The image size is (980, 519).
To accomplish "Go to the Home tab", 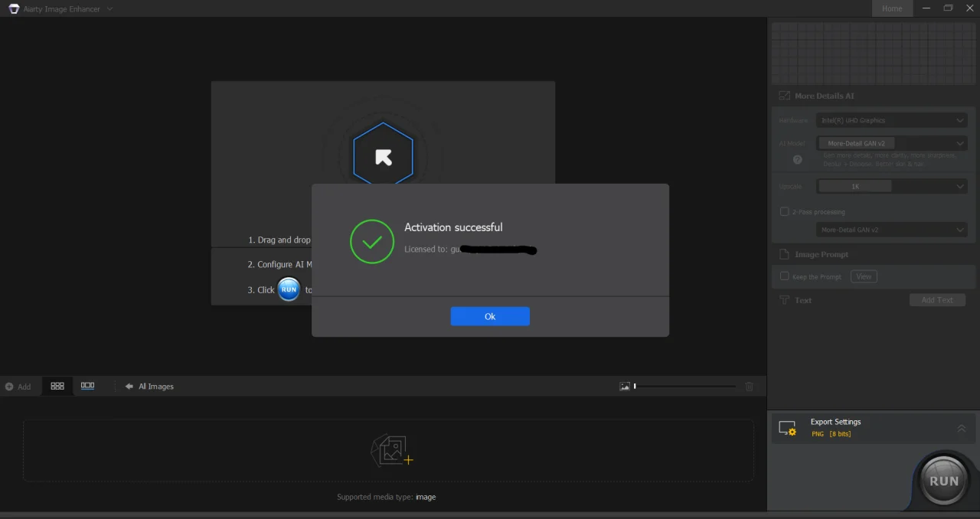I will point(892,8).
